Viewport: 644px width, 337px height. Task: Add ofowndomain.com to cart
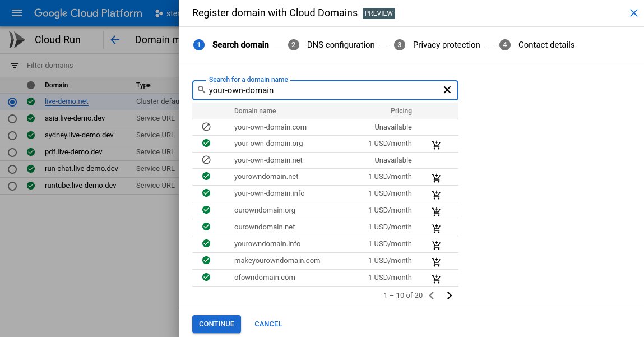tap(436, 279)
